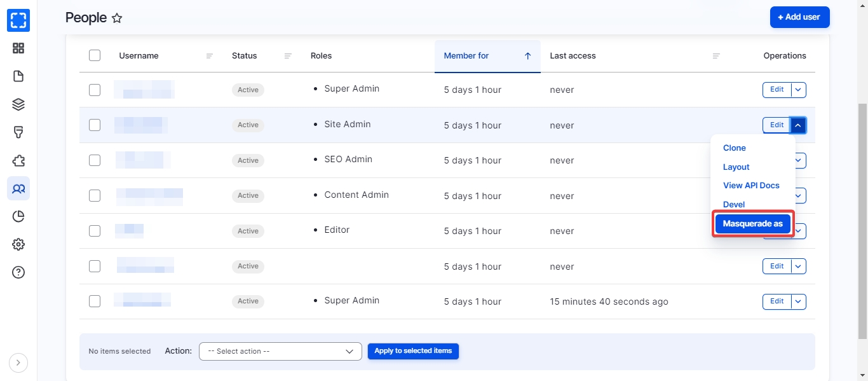Select the Editor user row checkbox
This screenshot has width=868, height=381.
tap(95, 231)
